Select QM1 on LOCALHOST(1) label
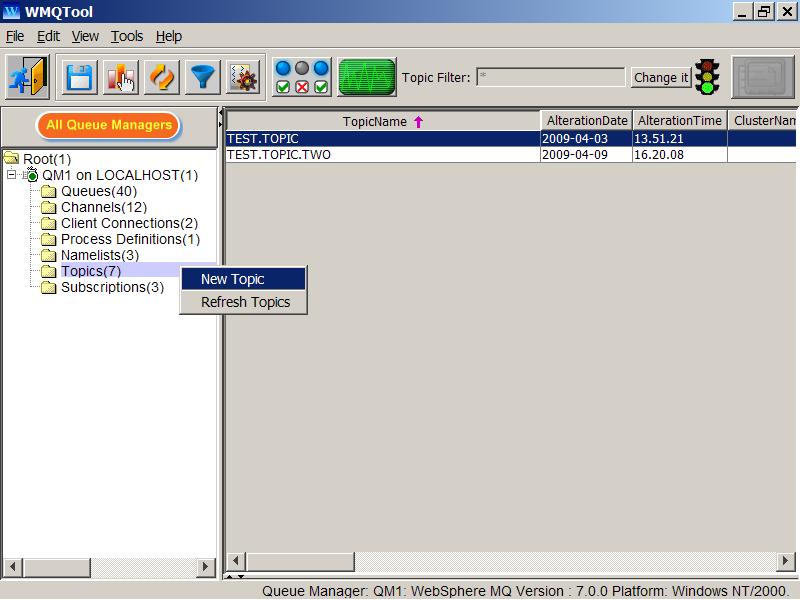800x600 pixels. tap(120, 175)
